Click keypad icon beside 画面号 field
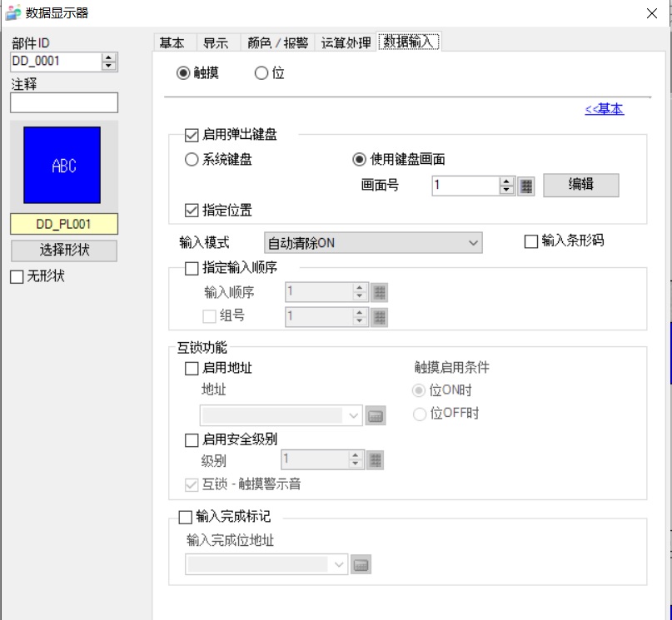This screenshot has height=620, width=672. coord(525,186)
